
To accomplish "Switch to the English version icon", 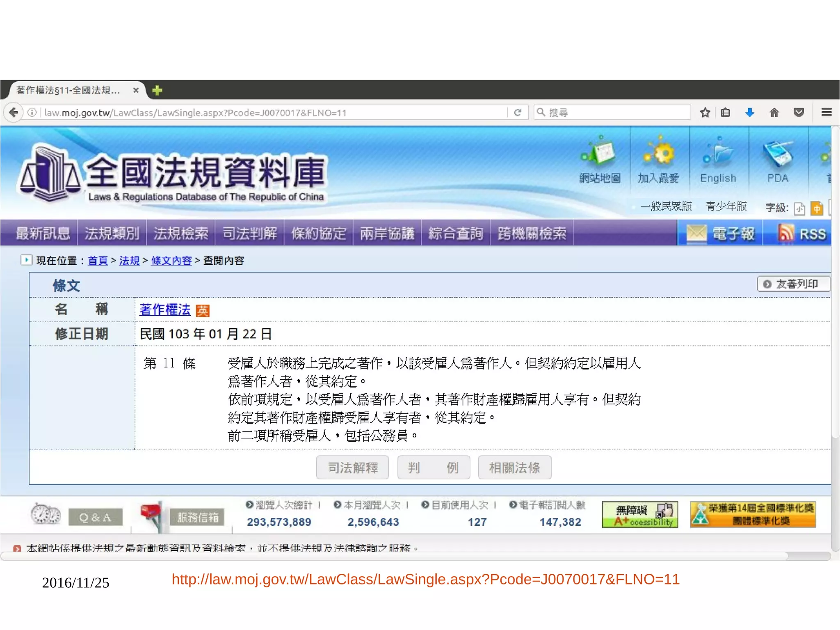I will point(718,159).
